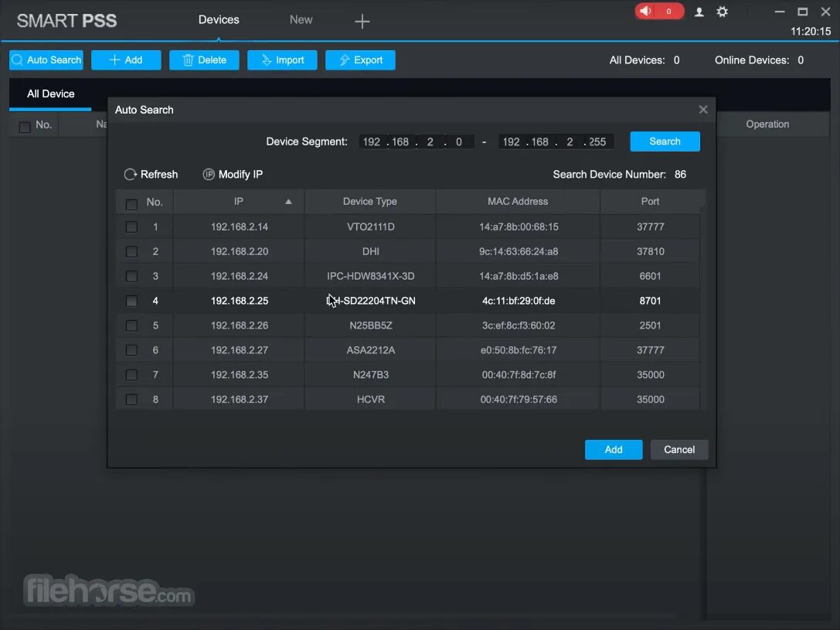Screen dimensions: 840x630
Task: Click the Delete device button
Action: [x=204, y=60]
